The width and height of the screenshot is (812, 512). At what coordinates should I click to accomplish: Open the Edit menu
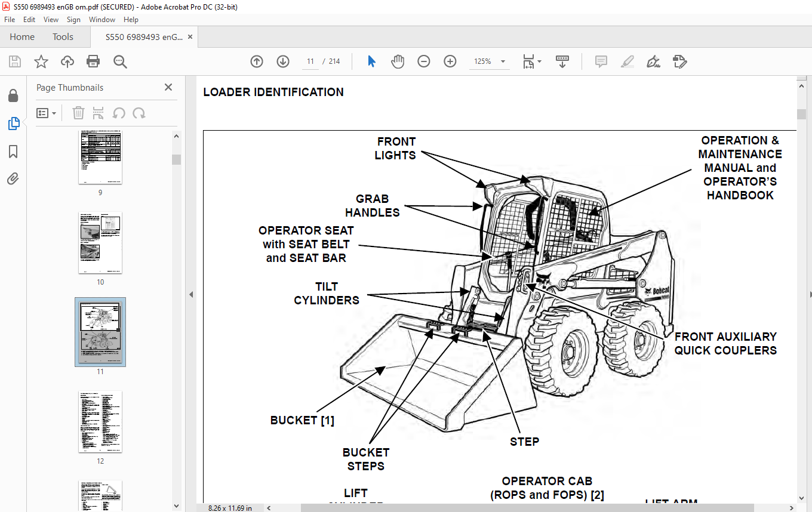click(29, 20)
